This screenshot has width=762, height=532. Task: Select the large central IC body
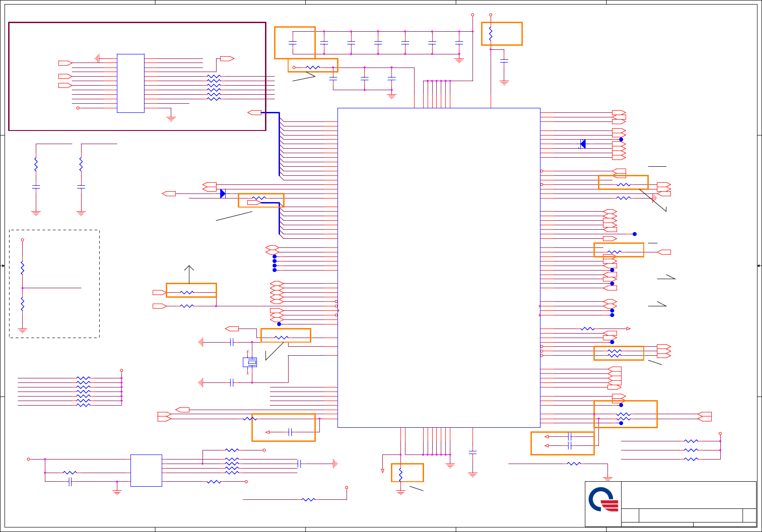point(439,267)
